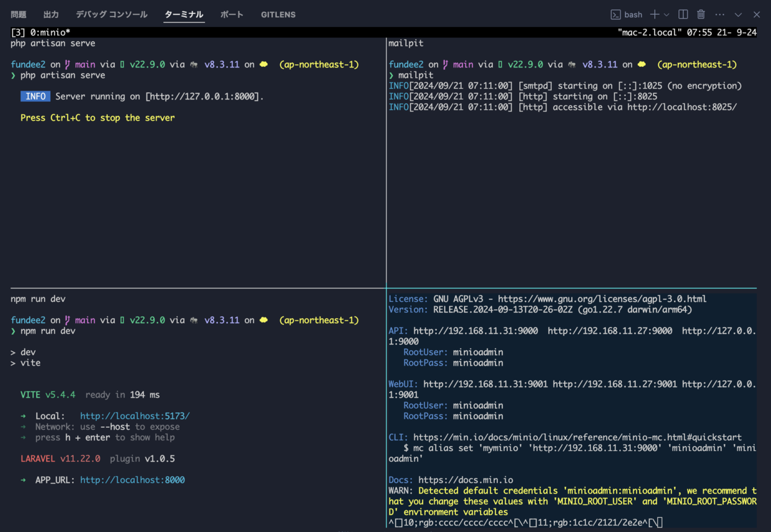
Task: Open the GNU agpl-3.0.html license link
Action: [x=602, y=299]
